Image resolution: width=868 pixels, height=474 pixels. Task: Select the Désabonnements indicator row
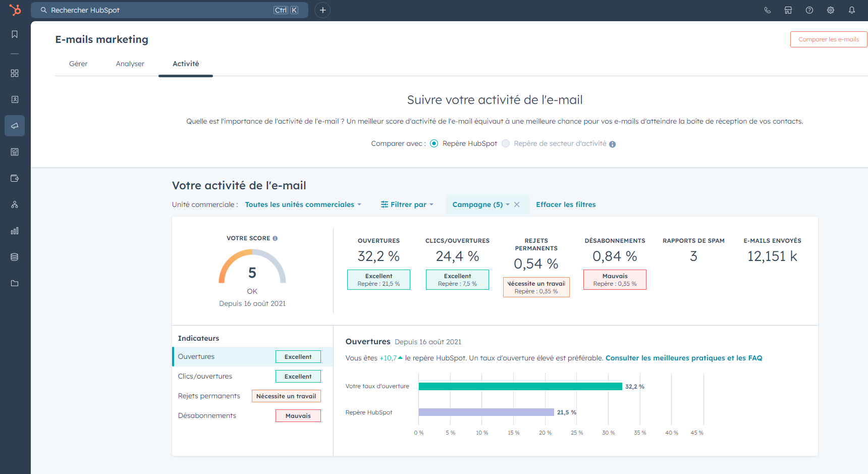coord(252,415)
